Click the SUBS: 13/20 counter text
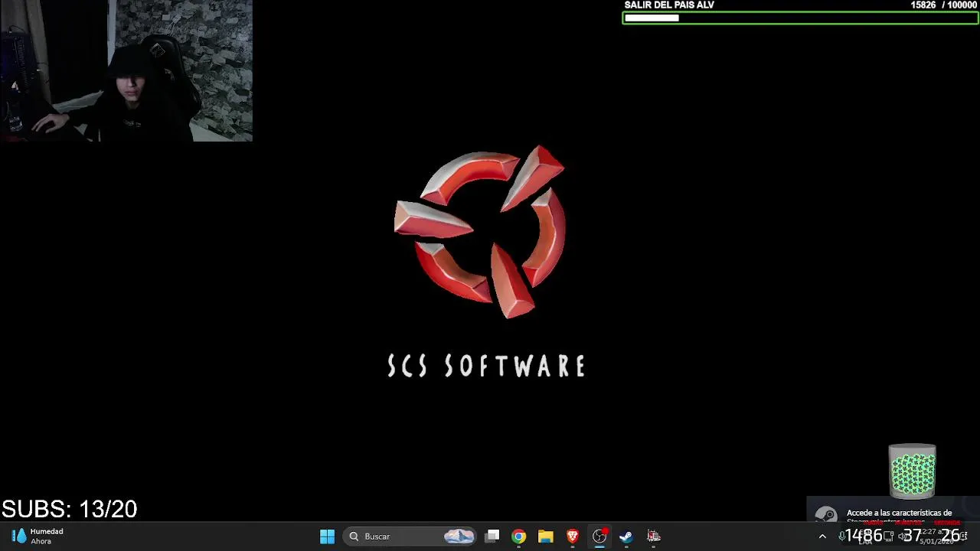This screenshot has height=551, width=980. [70, 509]
